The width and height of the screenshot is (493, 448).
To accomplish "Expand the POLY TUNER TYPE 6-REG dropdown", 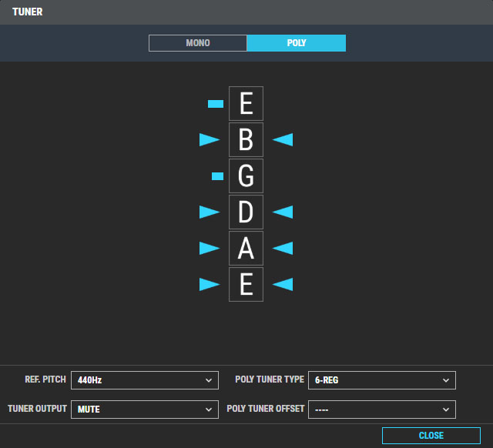I will click(x=382, y=380).
